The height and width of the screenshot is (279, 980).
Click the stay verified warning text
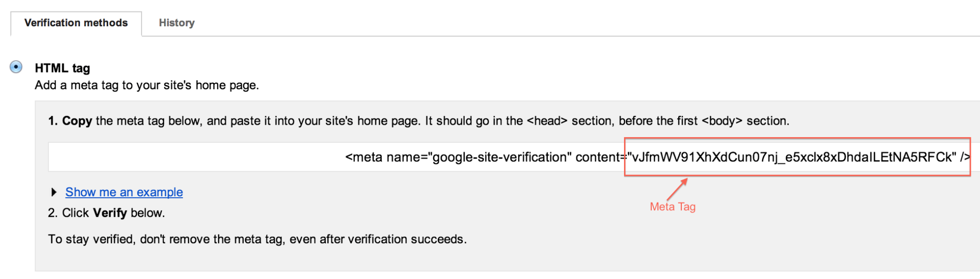tap(258, 239)
